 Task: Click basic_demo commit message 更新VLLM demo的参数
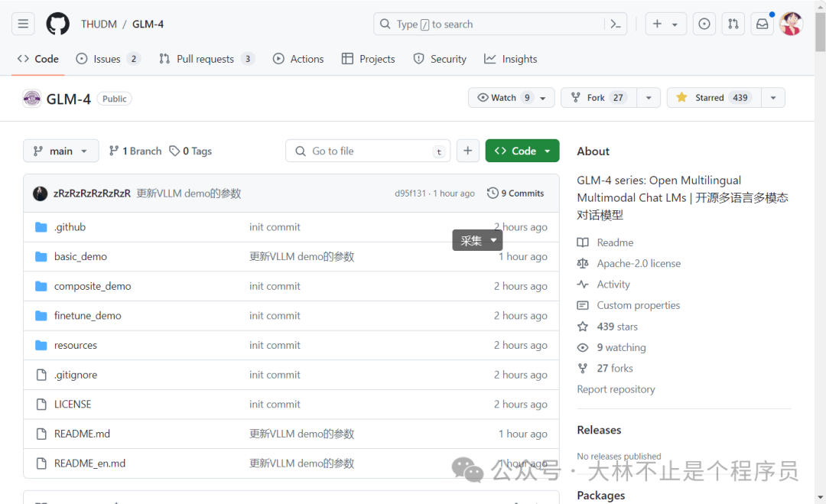[302, 256]
